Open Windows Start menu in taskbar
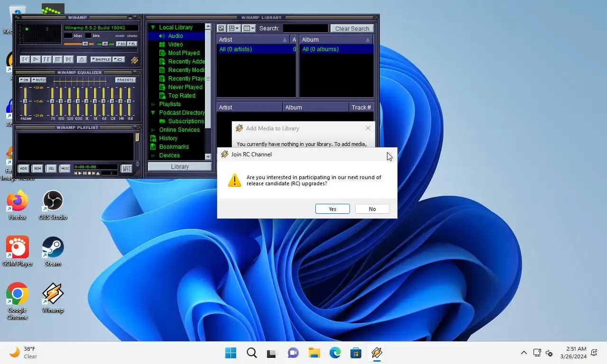The width and height of the screenshot is (607, 364). click(231, 353)
